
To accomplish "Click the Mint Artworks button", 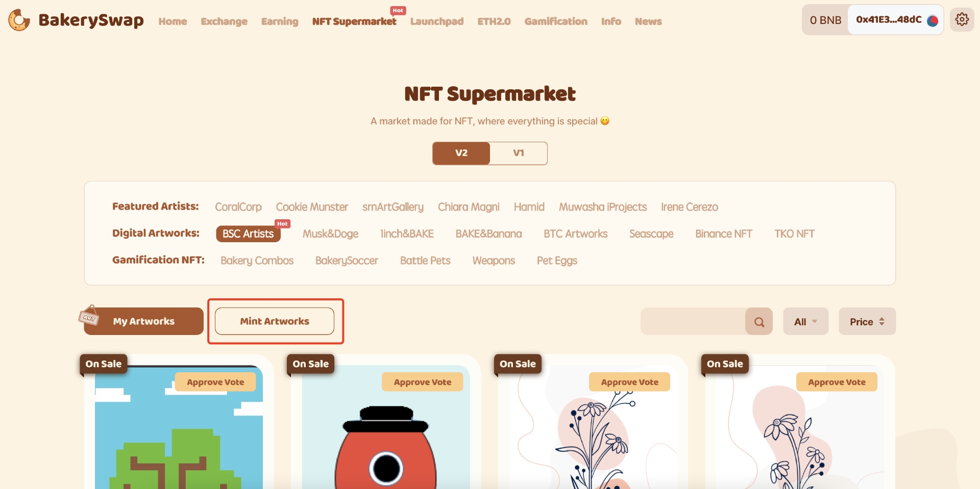I will coord(275,321).
